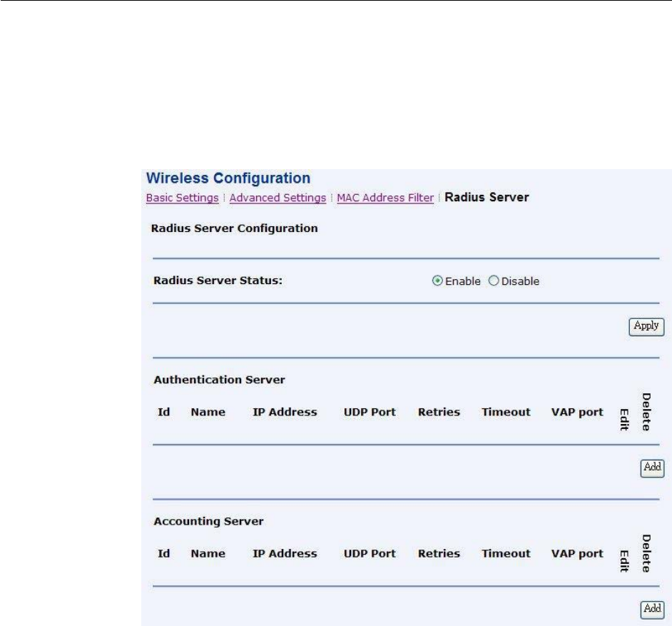672x626 pixels.
Task: Select Enable for Radius Server Status
Action: pyautogui.click(x=437, y=281)
